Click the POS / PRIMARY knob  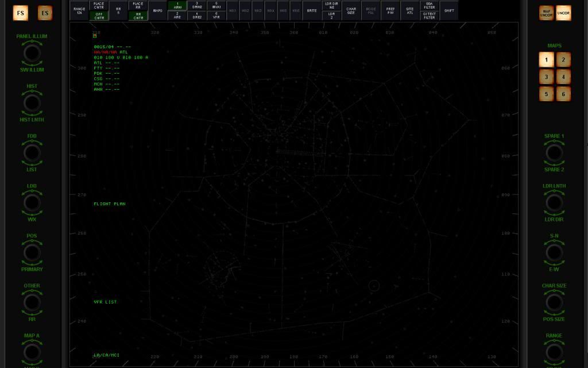click(32, 252)
